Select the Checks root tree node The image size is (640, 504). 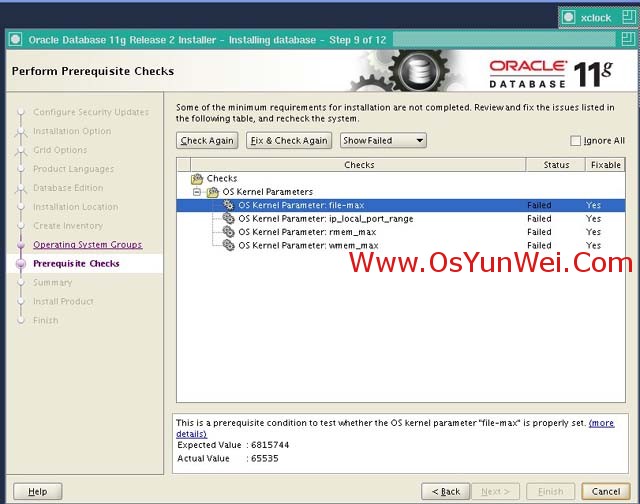[x=222, y=178]
